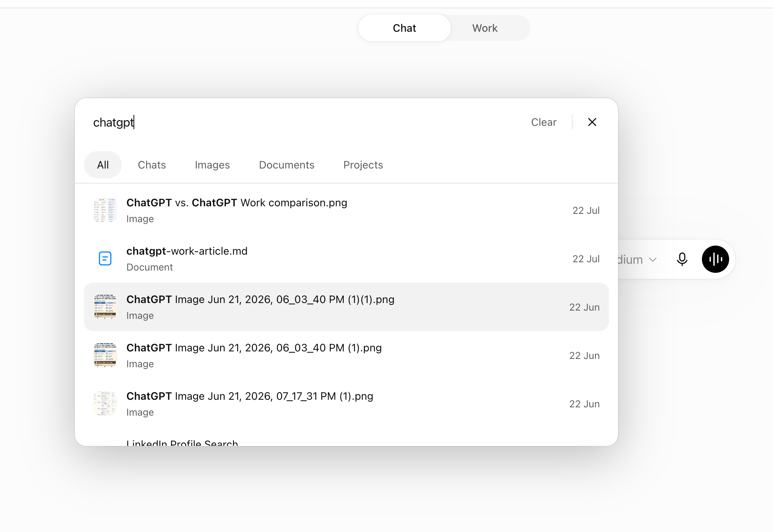773x532 pixels.
Task: Open thumbnail of the 06_03_40 PM (1)(1).png image
Action: pyautogui.click(x=105, y=307)
